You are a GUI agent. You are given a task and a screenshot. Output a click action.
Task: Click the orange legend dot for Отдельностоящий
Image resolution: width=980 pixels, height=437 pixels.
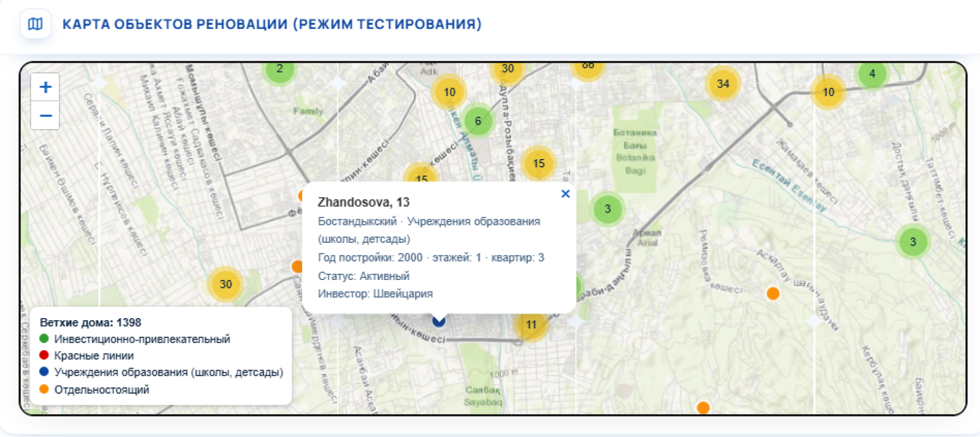pyautogui.click(x=44, y=389)
